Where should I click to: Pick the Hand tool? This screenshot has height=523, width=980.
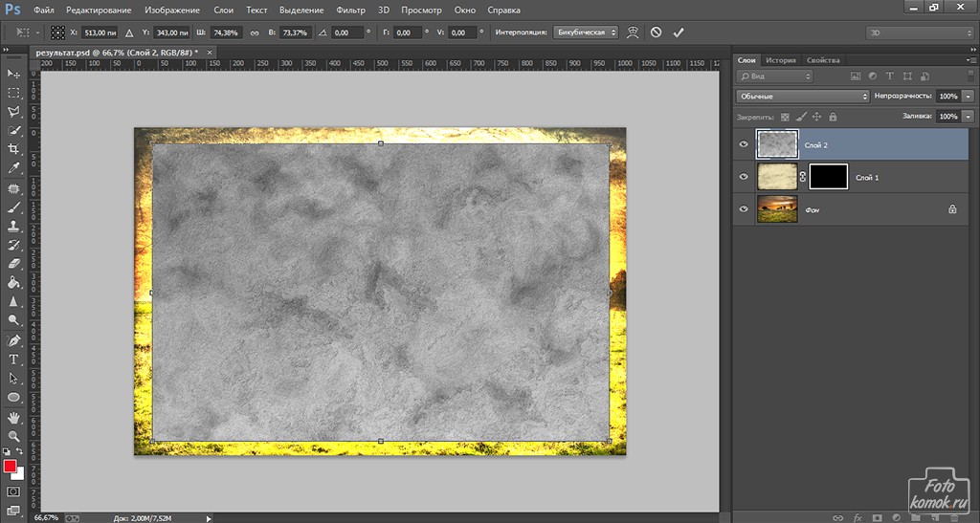13,417
